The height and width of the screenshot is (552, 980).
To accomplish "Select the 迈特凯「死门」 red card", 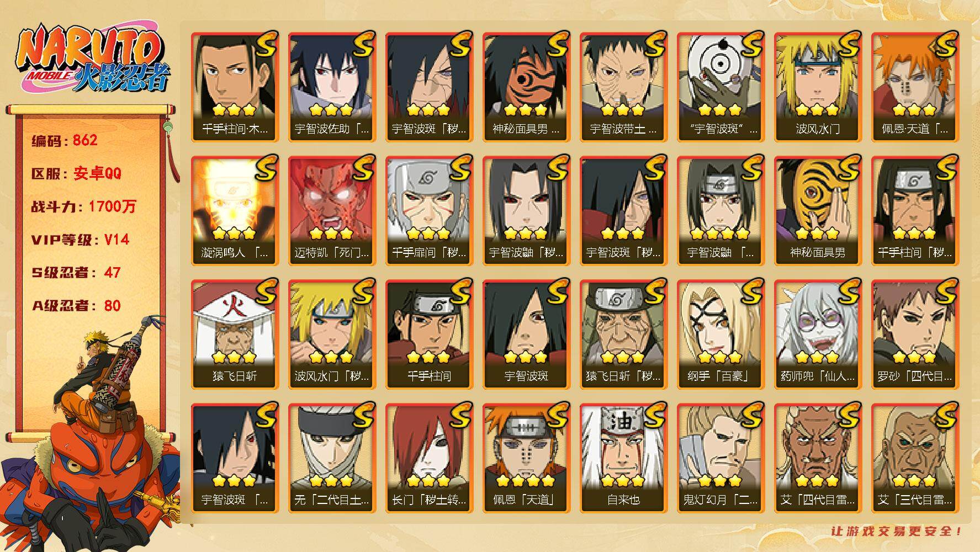I will [x=331, y=211].
